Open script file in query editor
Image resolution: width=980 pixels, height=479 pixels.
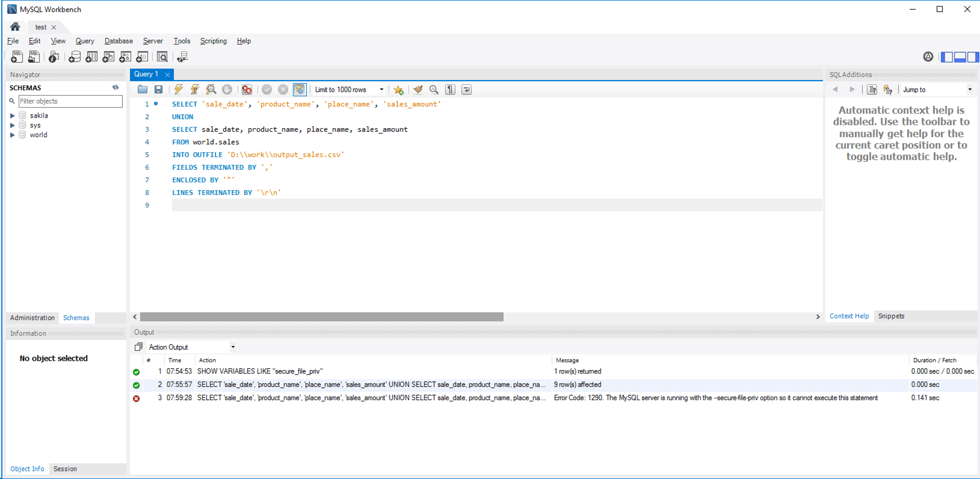143,90
